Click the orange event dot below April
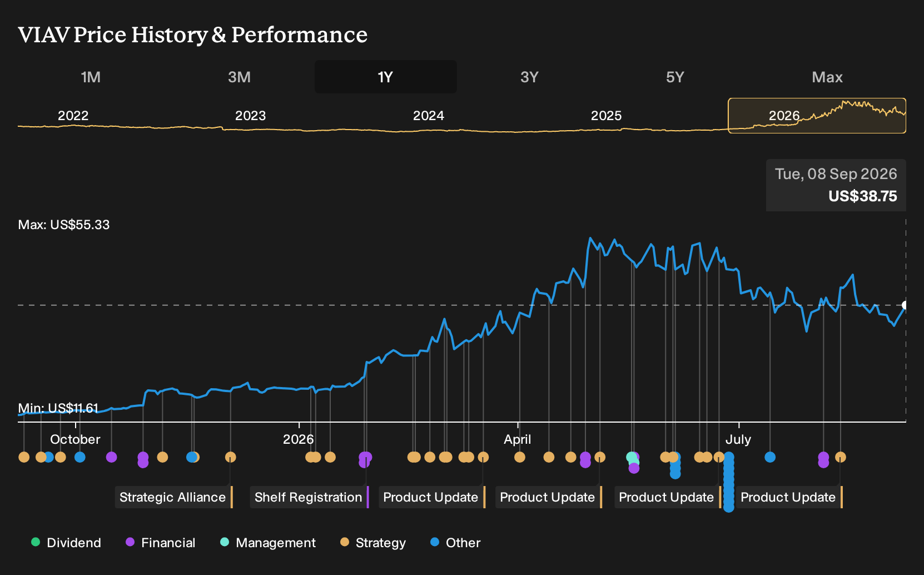 coord(520,457)
